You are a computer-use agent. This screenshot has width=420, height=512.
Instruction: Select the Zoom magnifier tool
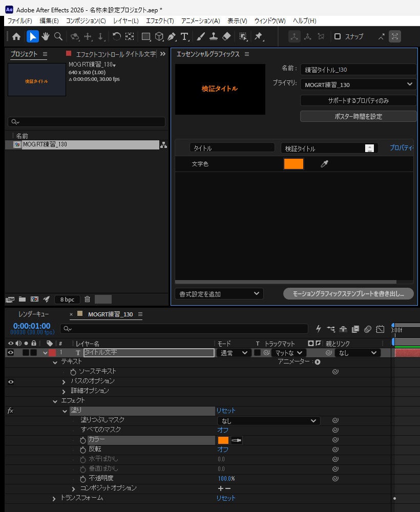pyautogui.click(x=58, y=36)
